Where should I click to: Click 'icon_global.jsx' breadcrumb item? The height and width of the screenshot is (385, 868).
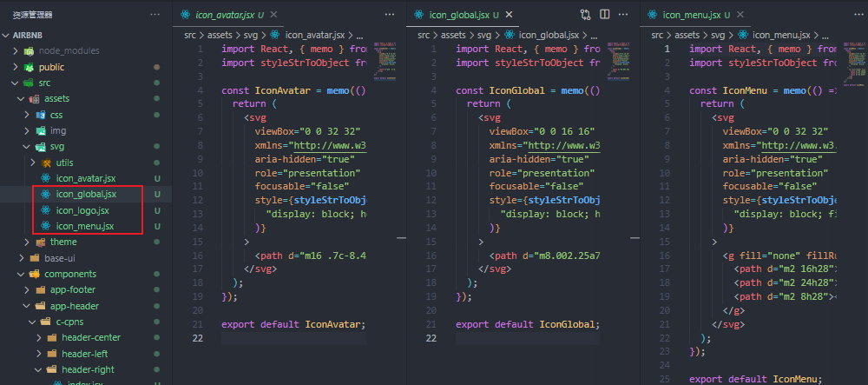(549, 35)
